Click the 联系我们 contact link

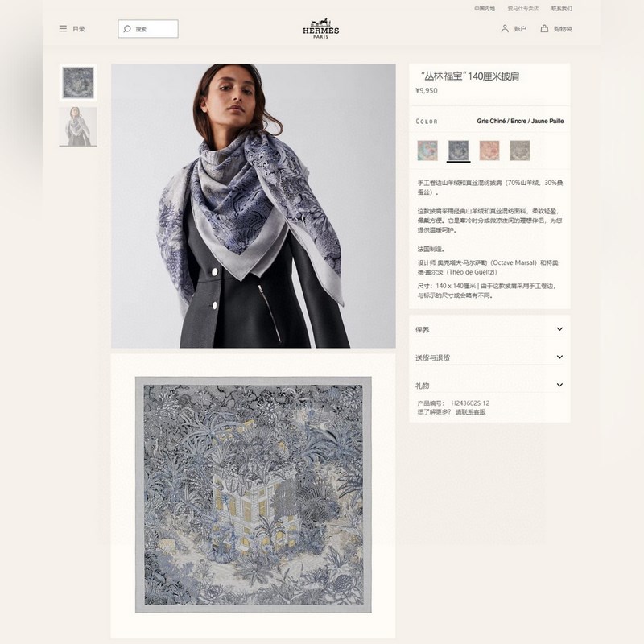coord(561,9)
